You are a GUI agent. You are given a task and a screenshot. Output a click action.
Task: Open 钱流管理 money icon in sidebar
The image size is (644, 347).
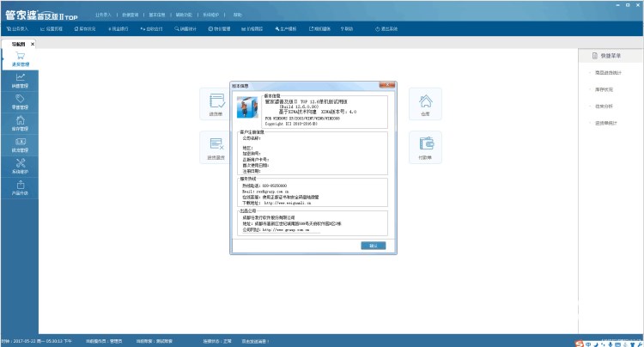20,145
